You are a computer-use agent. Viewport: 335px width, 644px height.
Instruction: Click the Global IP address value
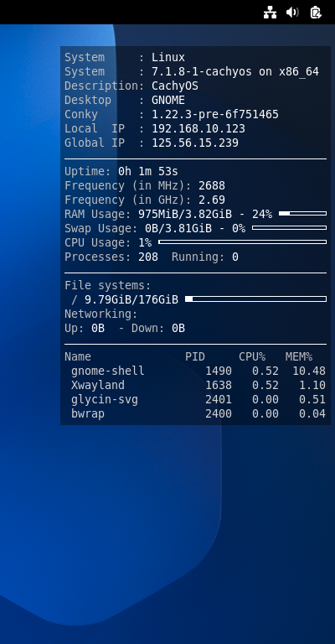coord(195,143)
